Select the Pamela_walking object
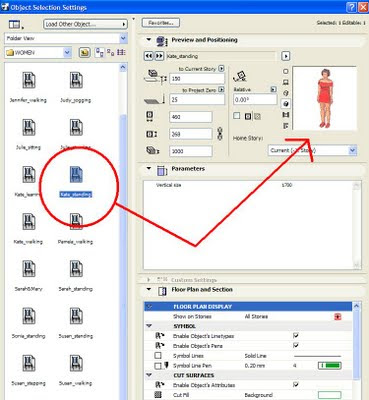Viewport: 369px width, 400px height. coord(76,228)
